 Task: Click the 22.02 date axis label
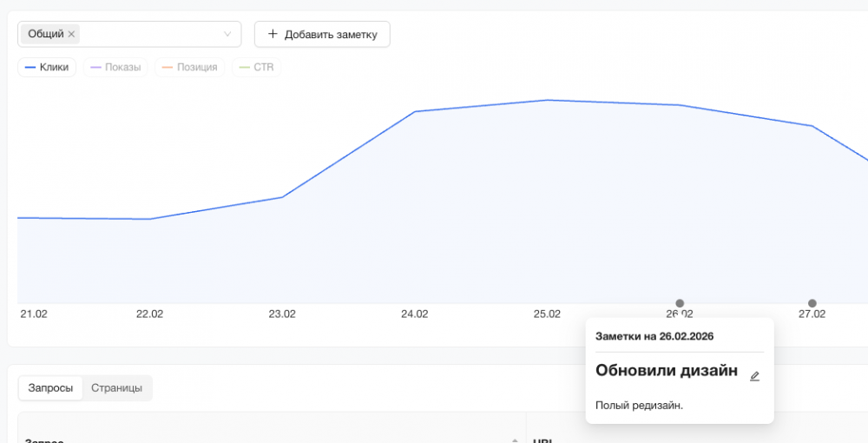[149, 314]
